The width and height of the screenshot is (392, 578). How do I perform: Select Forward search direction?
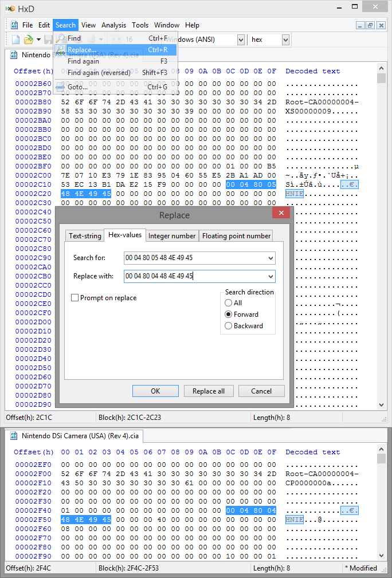(228, 314)
